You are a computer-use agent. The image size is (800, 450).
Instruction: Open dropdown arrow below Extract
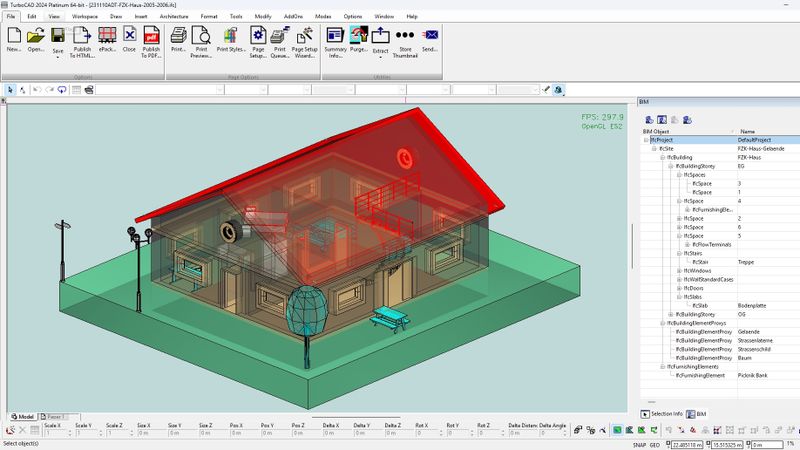[x=380, y=57]
